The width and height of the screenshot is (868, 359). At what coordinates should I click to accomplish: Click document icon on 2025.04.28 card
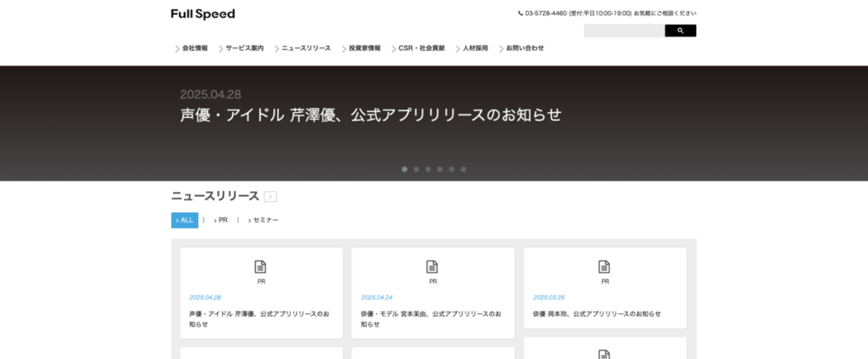tap(260, 266)
